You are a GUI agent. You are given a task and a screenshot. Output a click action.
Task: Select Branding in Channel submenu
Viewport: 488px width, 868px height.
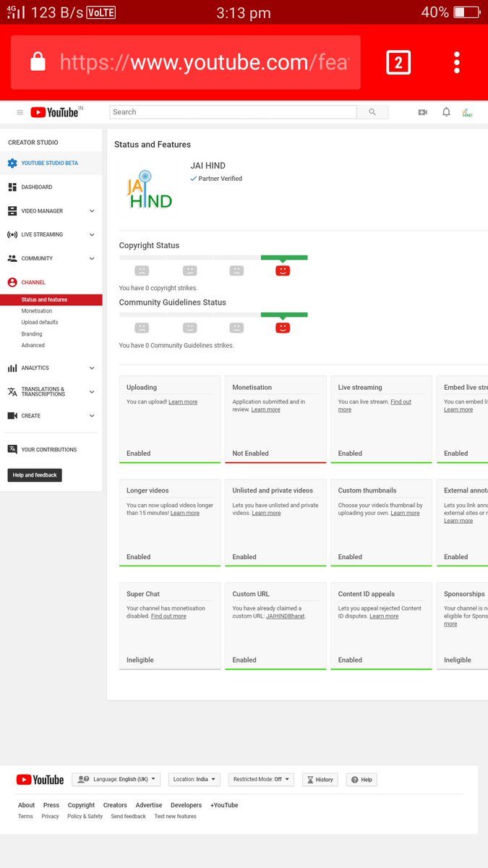tap(32, 334)
